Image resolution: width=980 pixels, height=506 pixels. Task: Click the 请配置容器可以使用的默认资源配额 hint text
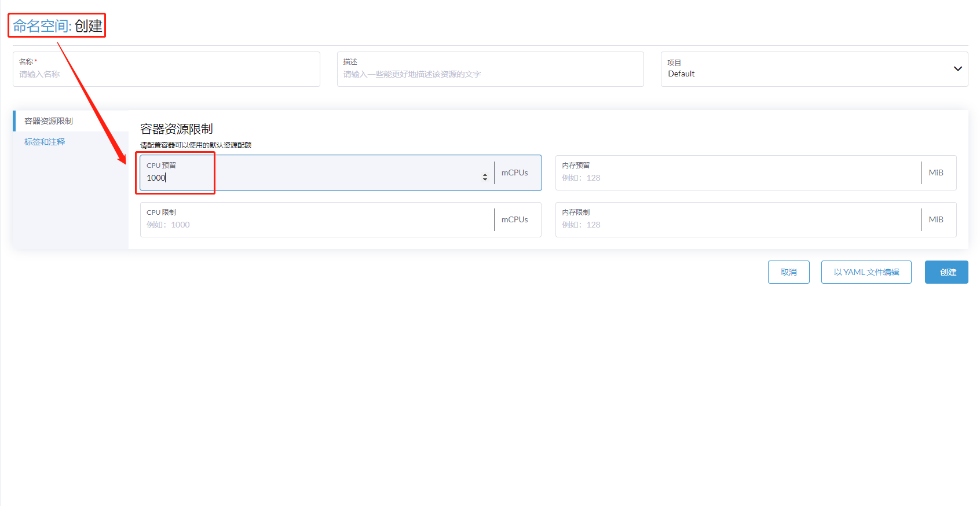(196, 145)
